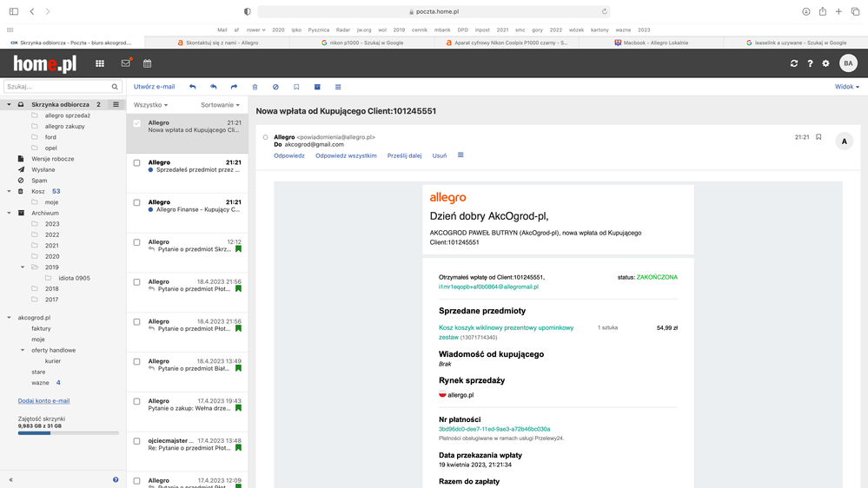Refresh the mailbox with the reload icon
The width and height of the screenshot is (868, 488).
(793, 63)
